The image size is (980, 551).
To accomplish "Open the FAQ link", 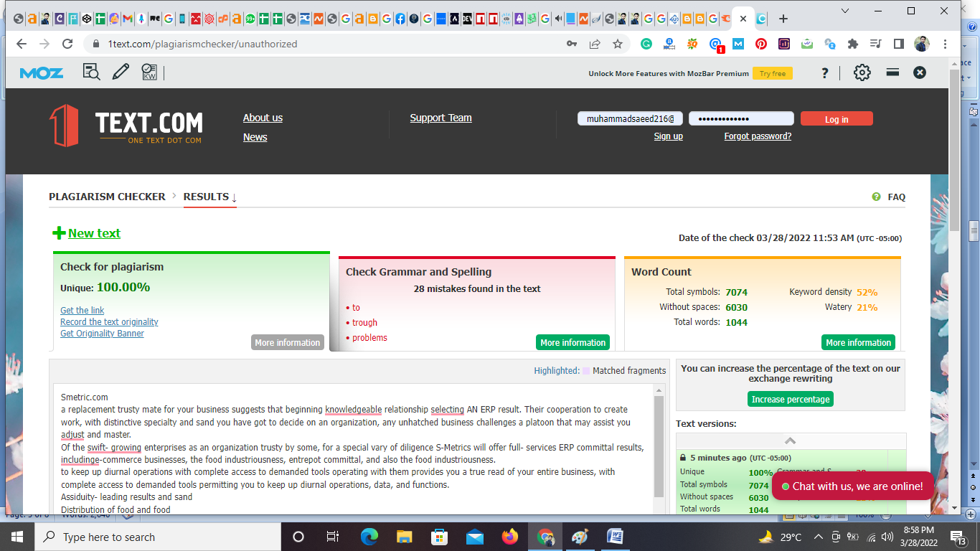I will coord(896,197).
